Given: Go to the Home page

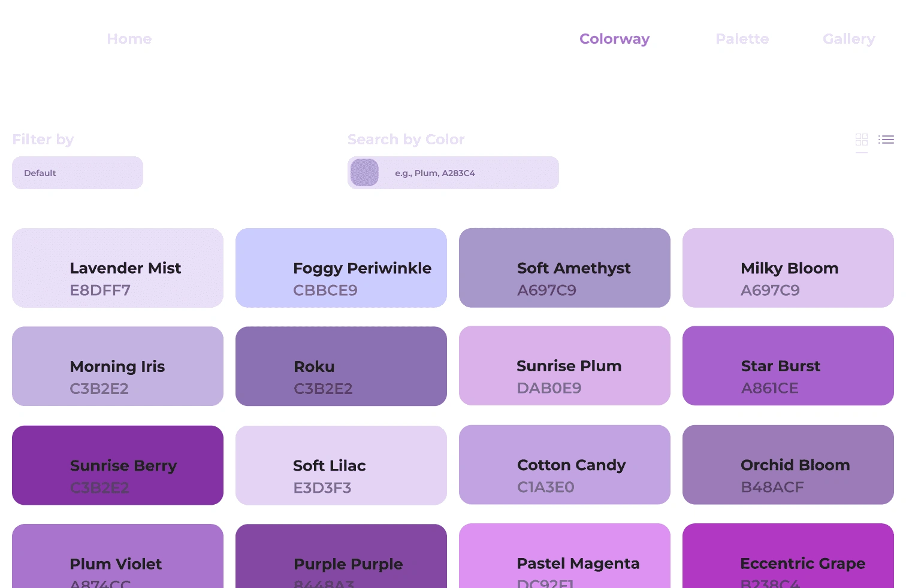Looking at the screenshot, I should point(129,39).
